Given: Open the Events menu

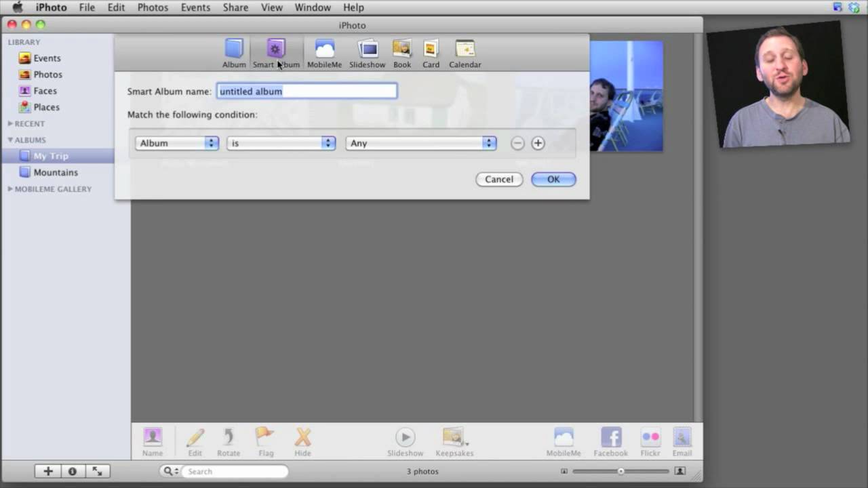Looking at the screenshot, I should point(195,7).
